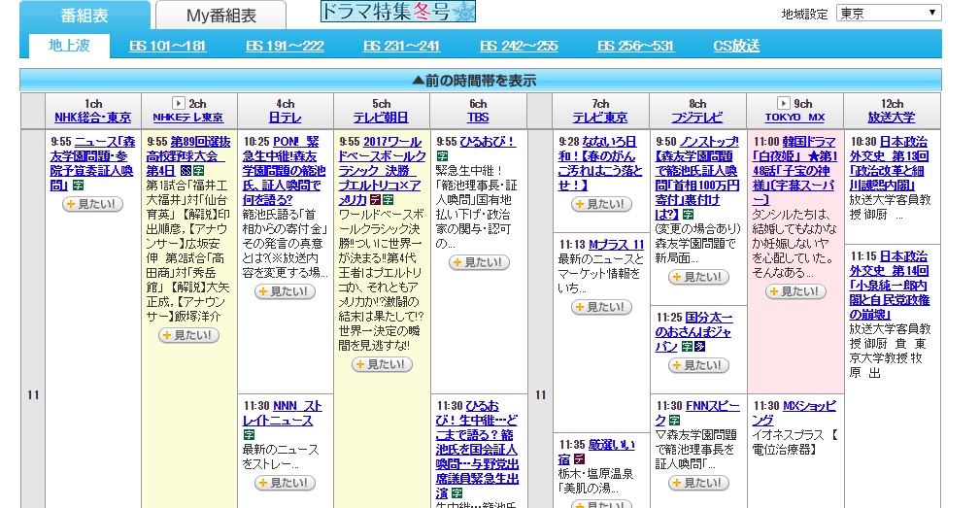The height and width of the screenshot is (508, 980).
Task: Open the 放送大学 channel link
Action: [892, 118]
